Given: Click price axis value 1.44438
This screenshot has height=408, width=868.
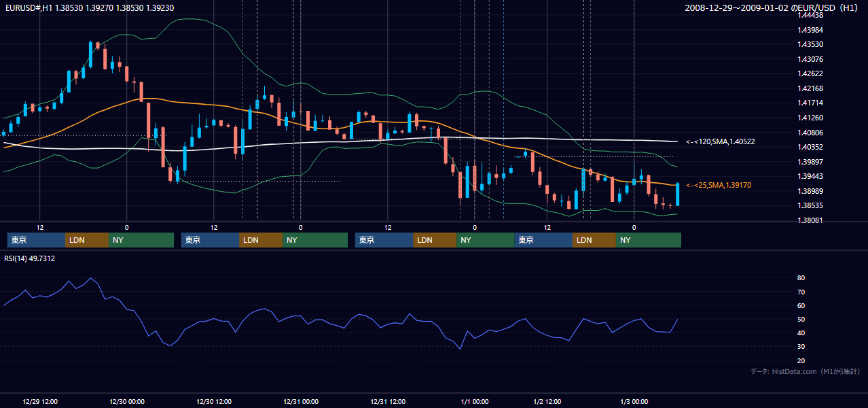Looking at the screenshot, I should point(810,15).
